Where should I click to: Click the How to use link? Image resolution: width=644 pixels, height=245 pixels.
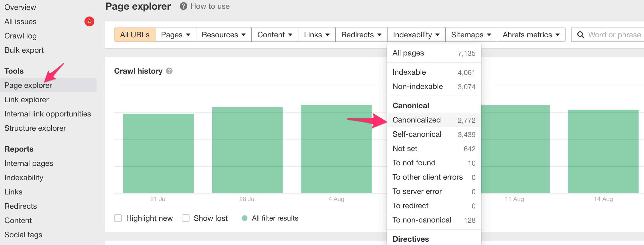(x=210, y=6)
